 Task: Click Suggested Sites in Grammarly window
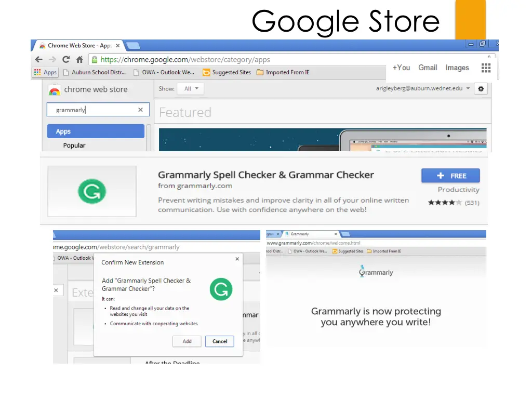348,251
